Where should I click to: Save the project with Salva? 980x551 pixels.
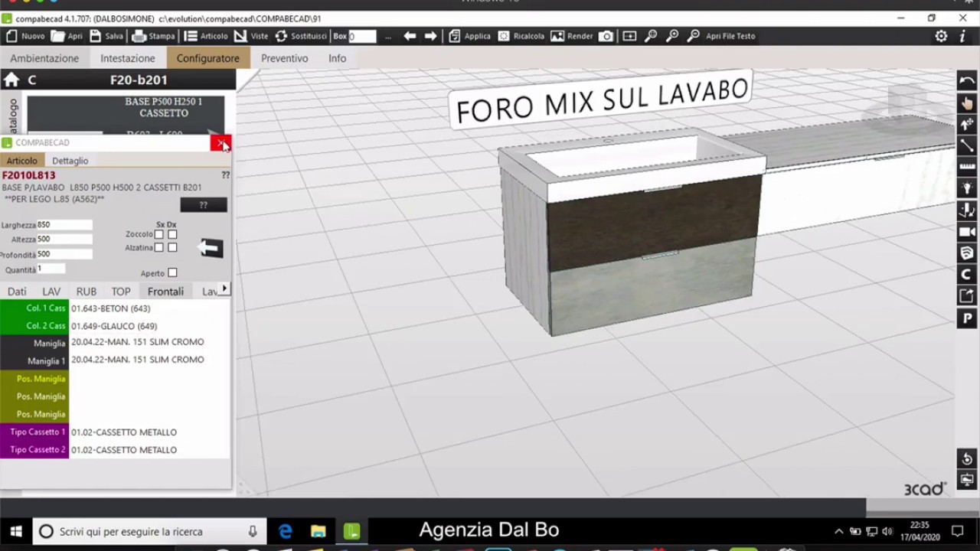[x=106, y=36]
